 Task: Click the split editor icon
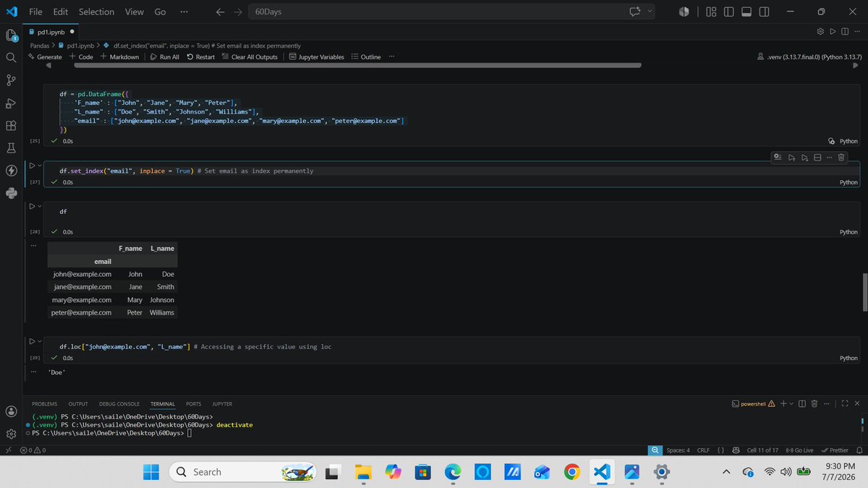844,31
